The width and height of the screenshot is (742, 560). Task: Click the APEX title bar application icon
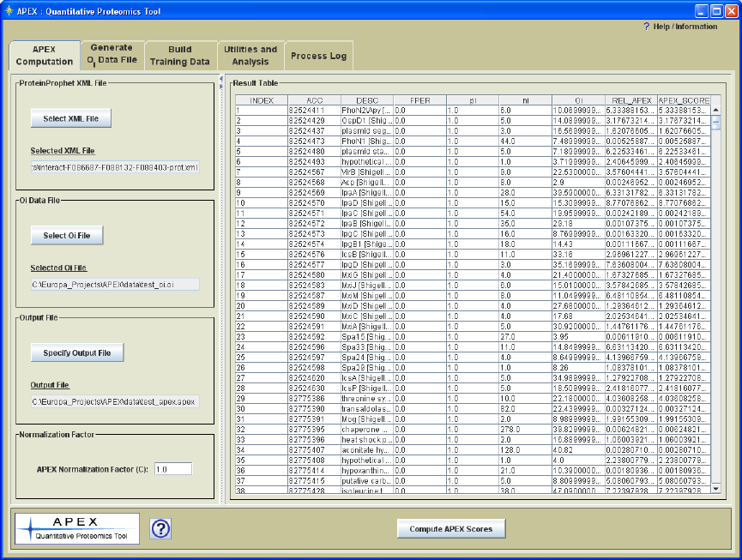click(9, 11)
